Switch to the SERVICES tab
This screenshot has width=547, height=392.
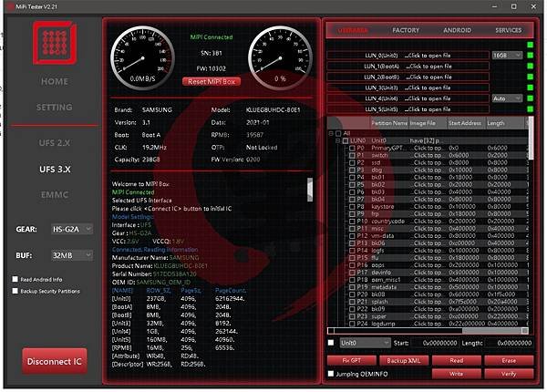point(509,30)
